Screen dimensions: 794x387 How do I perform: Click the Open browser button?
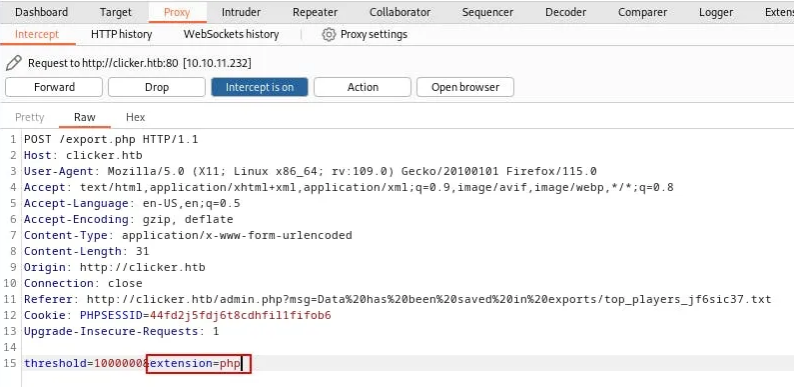[x=465, y=87]
